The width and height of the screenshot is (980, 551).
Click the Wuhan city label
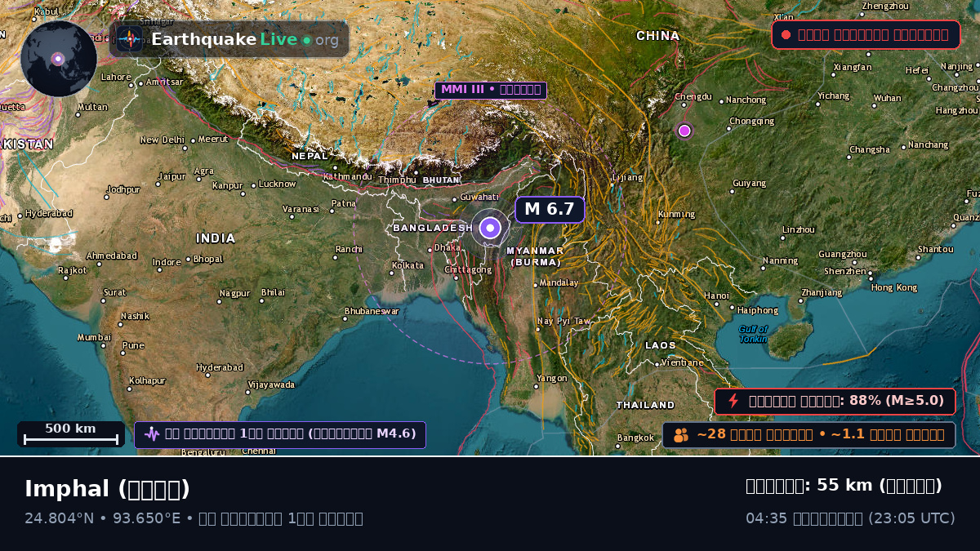[887, 99]
